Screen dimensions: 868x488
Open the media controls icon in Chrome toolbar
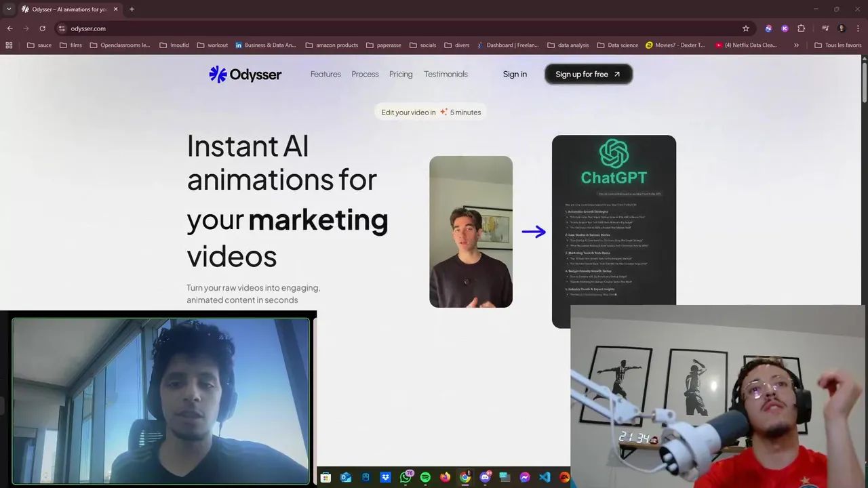(825, 28)
